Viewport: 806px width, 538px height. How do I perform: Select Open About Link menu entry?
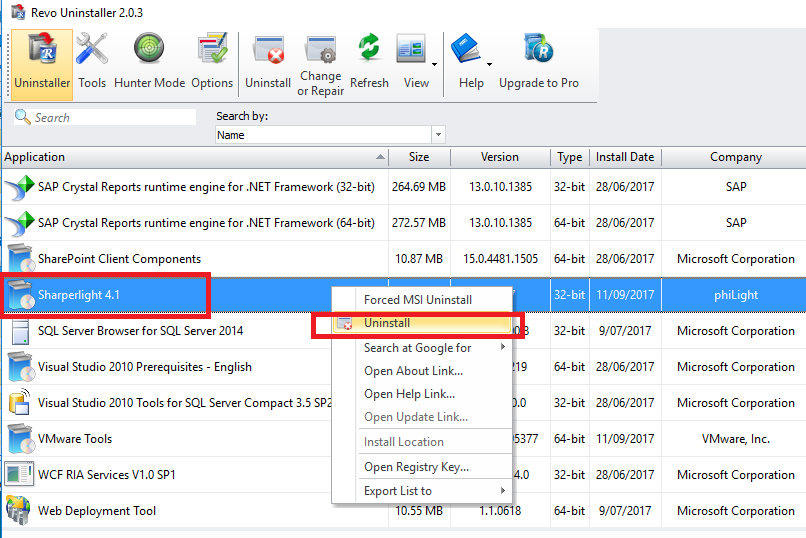[x=413, y=370]
